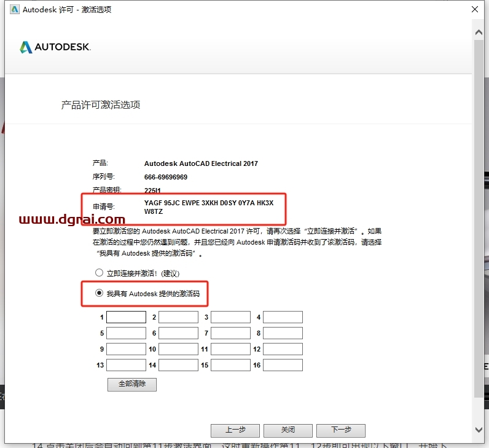Click the 下一步 (Next) button
Viewport: 489px width, 448px height.
[341, 430]
